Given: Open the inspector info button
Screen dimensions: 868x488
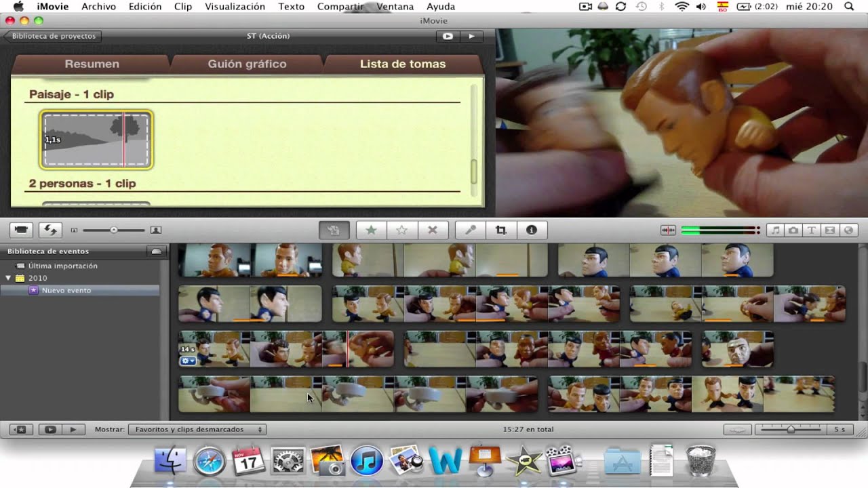Looking at the screenshot, I should [x=531, y=230].
